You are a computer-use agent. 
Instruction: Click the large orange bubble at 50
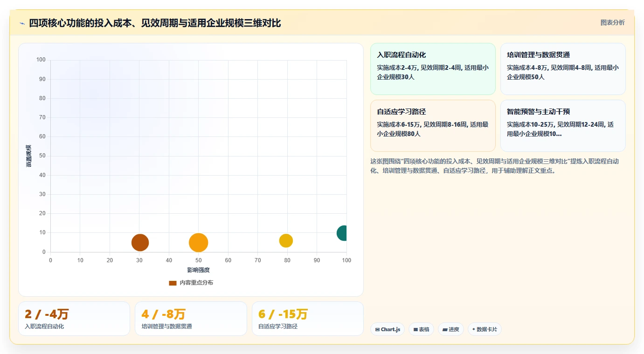[x=198, y=243]
